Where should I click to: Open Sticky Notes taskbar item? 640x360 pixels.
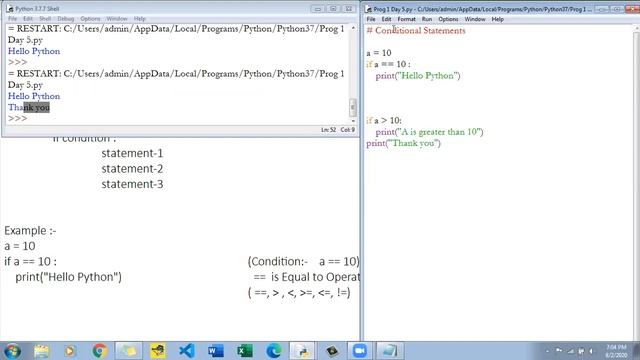coord(129,351)
